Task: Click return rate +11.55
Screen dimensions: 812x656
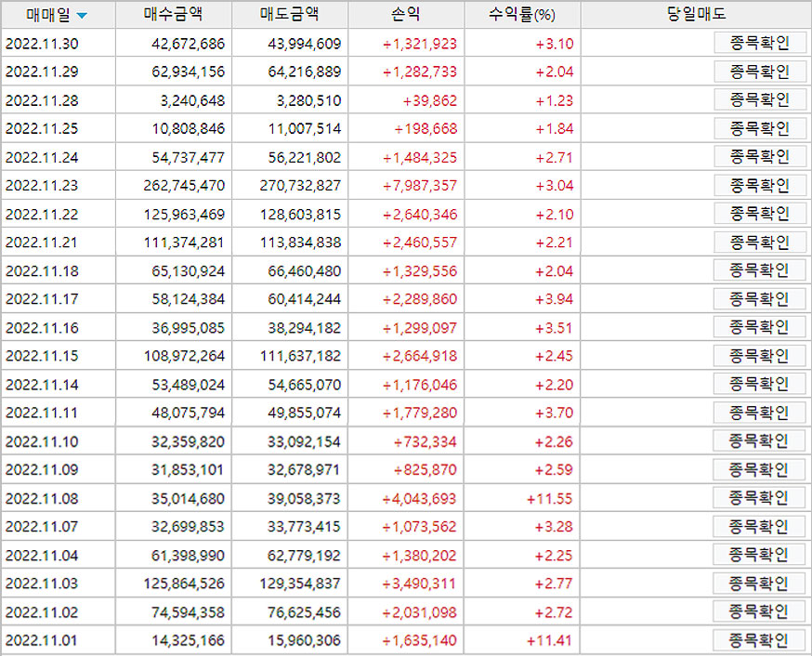Action: (549, 499)
